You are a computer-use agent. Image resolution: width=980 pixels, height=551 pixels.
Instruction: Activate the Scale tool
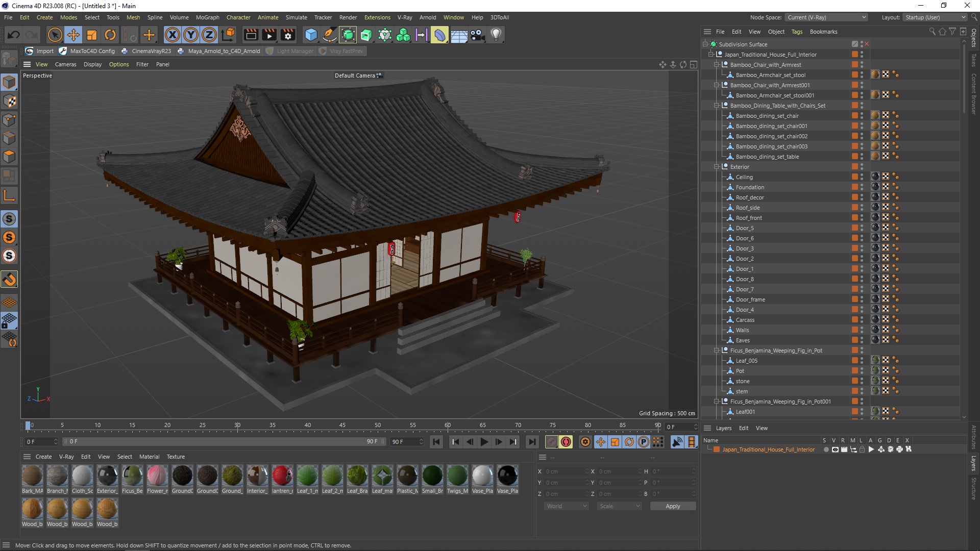click(x=92, y=35)
